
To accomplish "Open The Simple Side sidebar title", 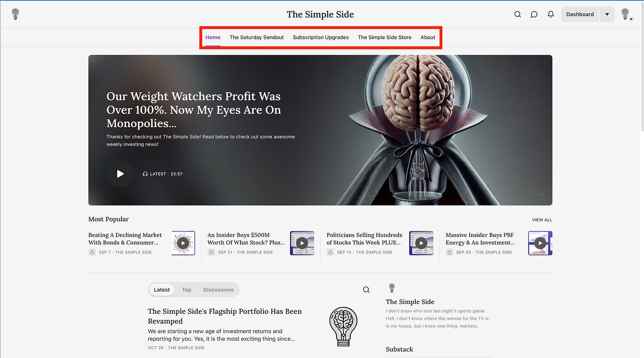I will [x=410, y=302].
